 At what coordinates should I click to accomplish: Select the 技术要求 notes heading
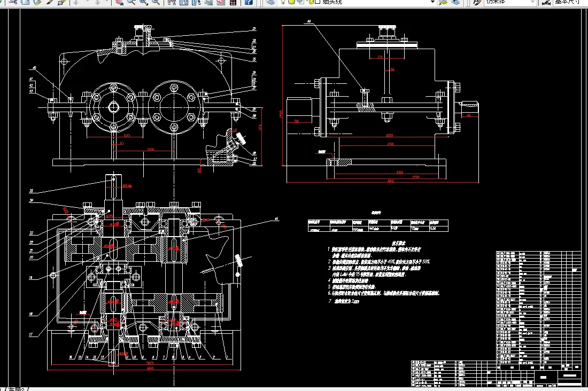point(399,243)
